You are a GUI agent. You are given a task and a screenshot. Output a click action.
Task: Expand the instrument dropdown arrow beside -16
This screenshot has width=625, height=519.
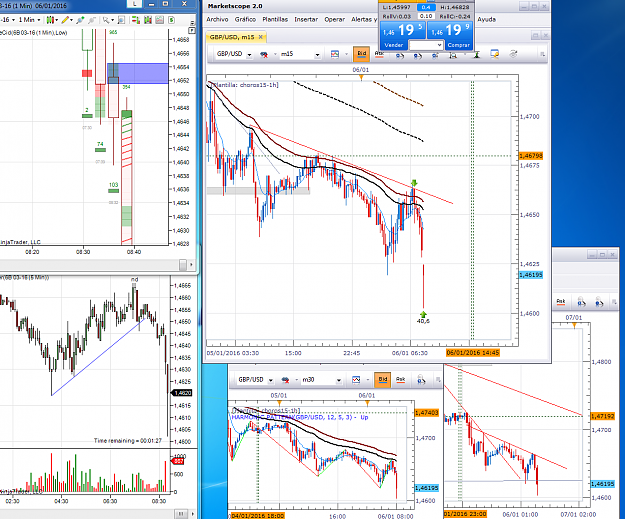click(x=13, y=20)
